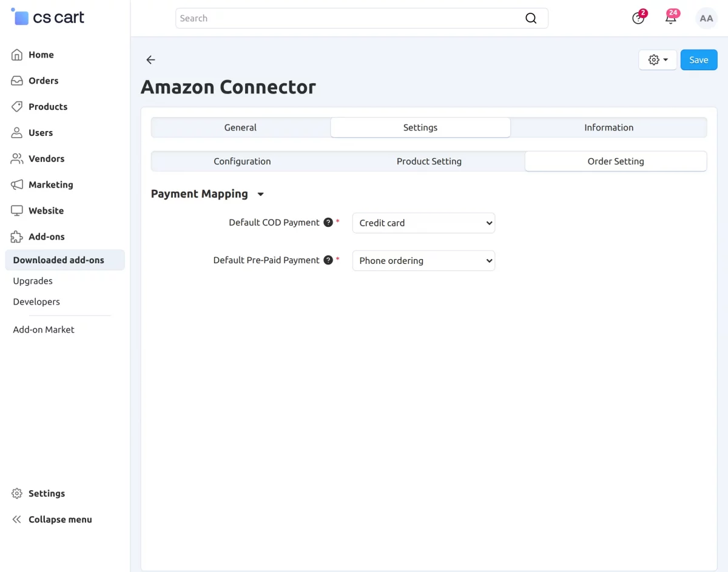Save the add-on settings
This screenshot has width=728, height=572.
699,60
